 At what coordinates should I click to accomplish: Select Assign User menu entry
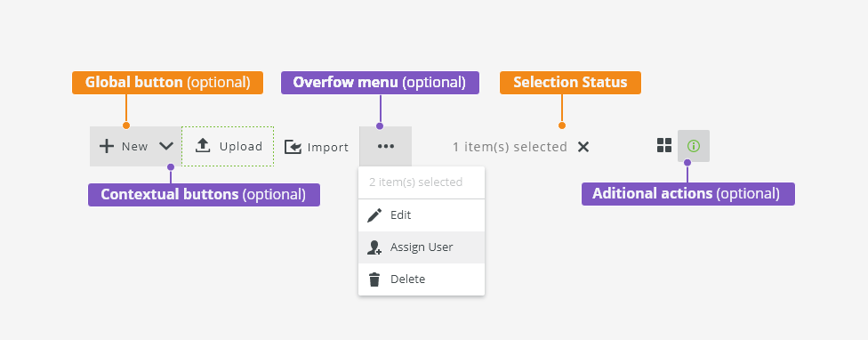coord(422,247)
